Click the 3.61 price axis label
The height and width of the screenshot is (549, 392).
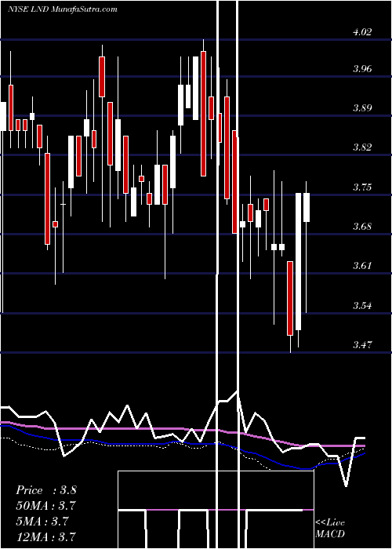362,265
